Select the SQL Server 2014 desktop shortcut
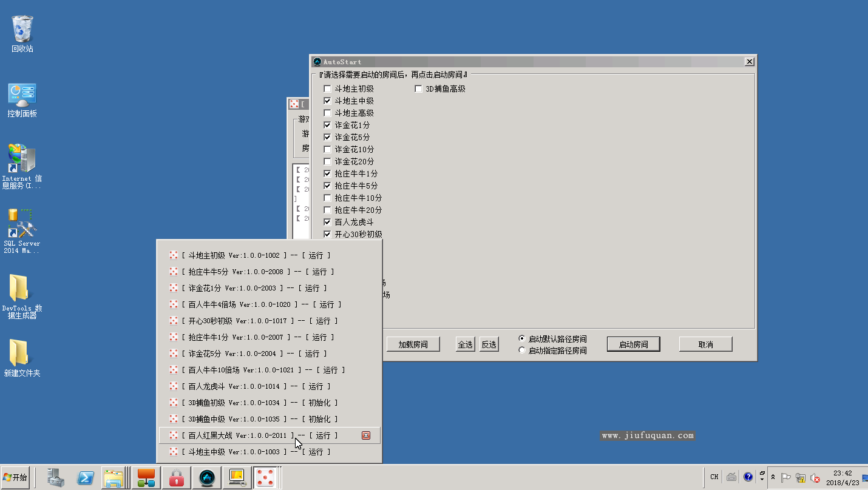The width and height of the screenshot is (868, 490). pos(22,231)
